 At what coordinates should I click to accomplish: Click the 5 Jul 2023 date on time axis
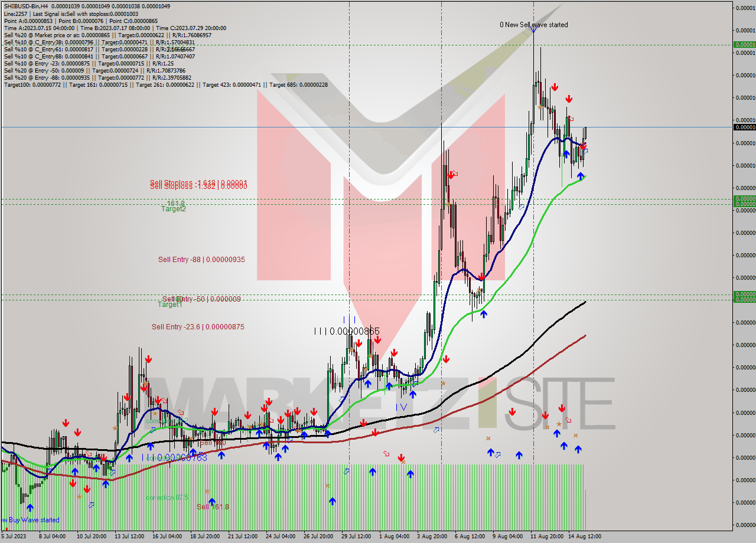pyautogui.click(x=14, y=537)
